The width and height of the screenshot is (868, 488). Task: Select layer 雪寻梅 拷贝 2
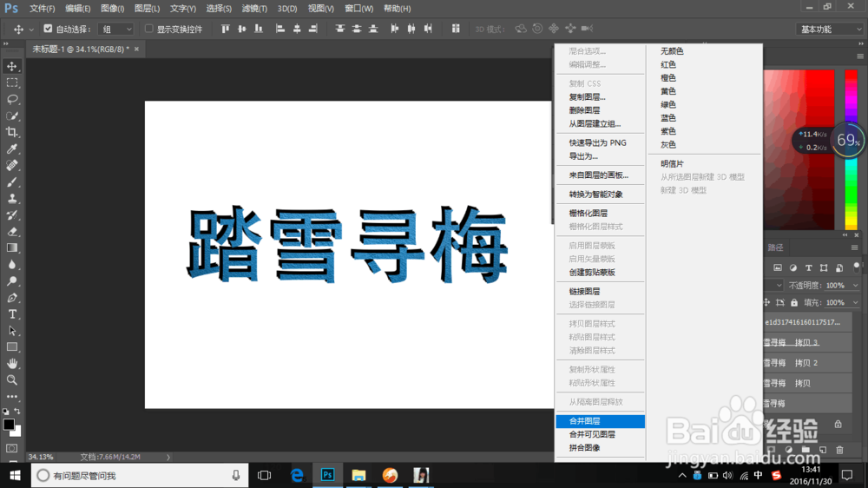point(807,363)
